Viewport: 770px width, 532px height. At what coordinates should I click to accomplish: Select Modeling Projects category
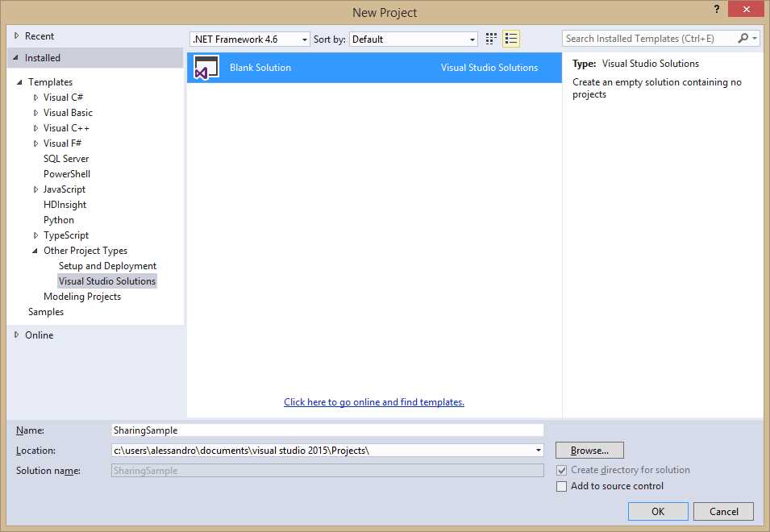coord(82,297)
